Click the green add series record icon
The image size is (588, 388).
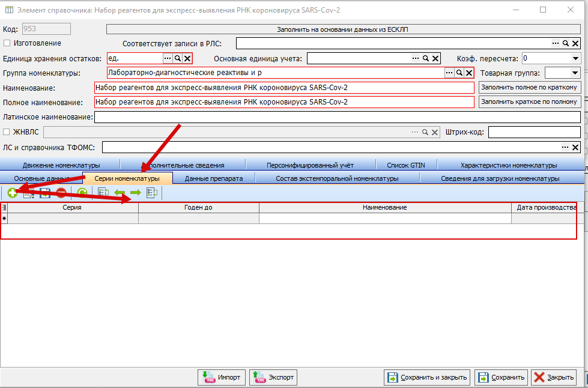click(x=12, y=193)
